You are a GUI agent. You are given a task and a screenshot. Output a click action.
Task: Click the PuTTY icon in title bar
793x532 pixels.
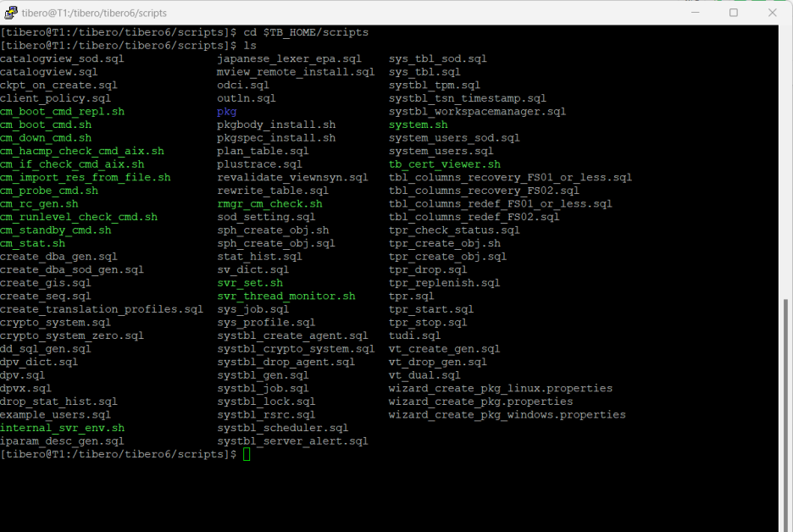tap(11, 13)
